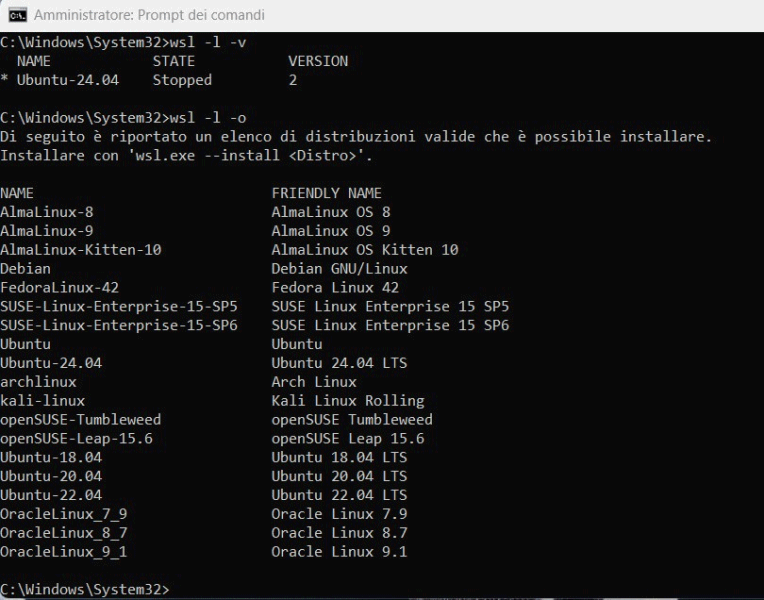The image size is (764, 600).
Task: Click the 'OracleLinux_8_7' name entry
Action: coord(64,533)
